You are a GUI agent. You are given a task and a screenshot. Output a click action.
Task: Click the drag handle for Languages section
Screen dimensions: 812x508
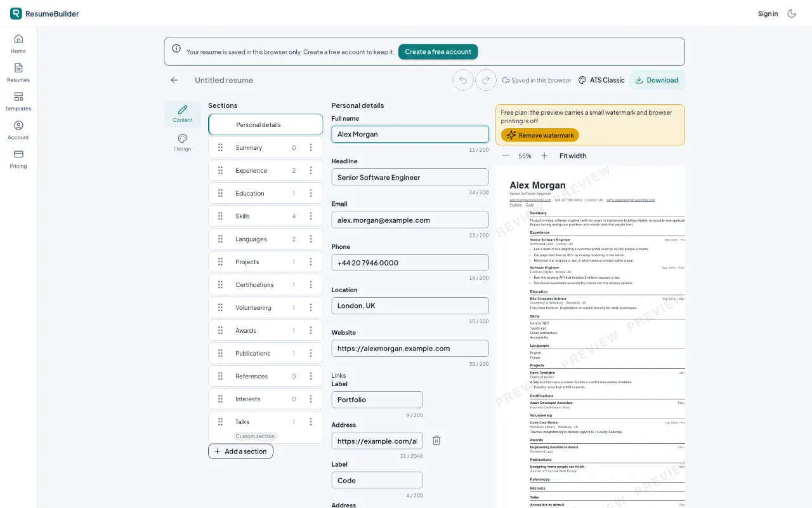coord(220,239)
